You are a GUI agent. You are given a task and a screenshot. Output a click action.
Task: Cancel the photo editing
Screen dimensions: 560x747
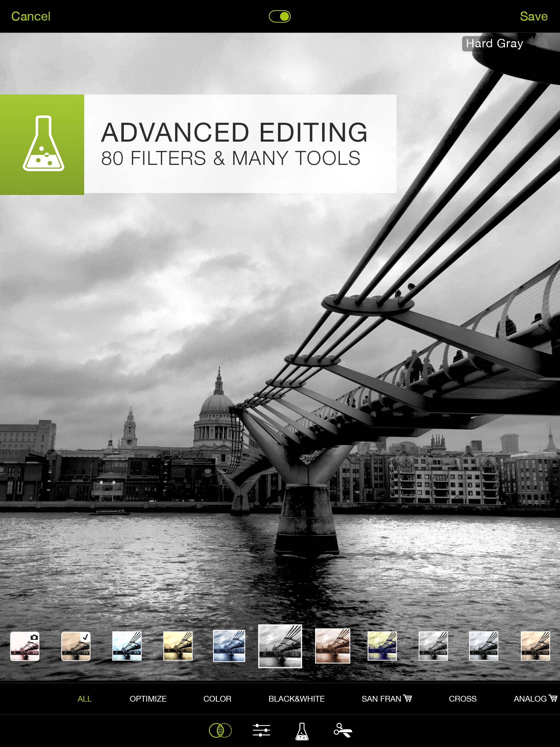coord(31,16)
